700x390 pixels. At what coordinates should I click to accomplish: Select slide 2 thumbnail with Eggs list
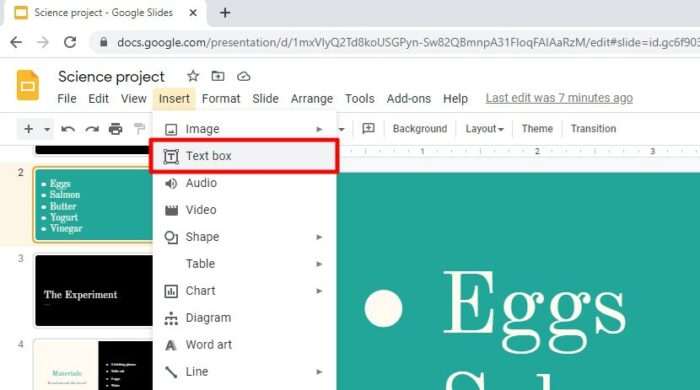(93, 205)
